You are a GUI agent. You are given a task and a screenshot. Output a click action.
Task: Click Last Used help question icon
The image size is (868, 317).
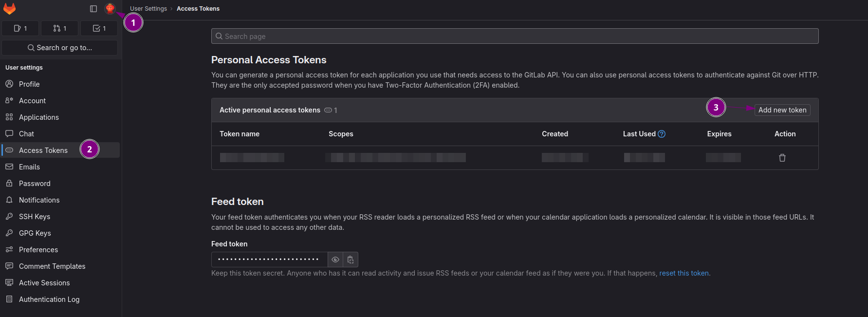[x=662, y=134]
